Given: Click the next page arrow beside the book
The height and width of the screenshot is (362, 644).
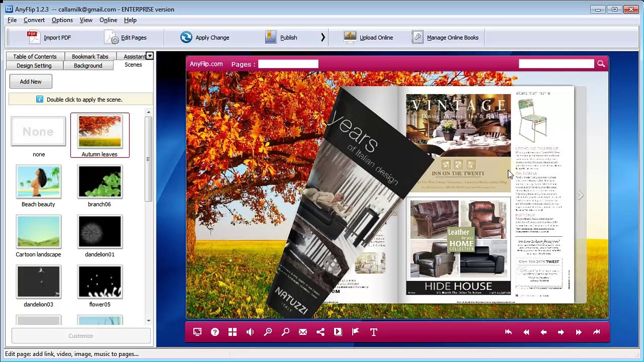Looking at the screenshot, I should (x=580, y=195).
